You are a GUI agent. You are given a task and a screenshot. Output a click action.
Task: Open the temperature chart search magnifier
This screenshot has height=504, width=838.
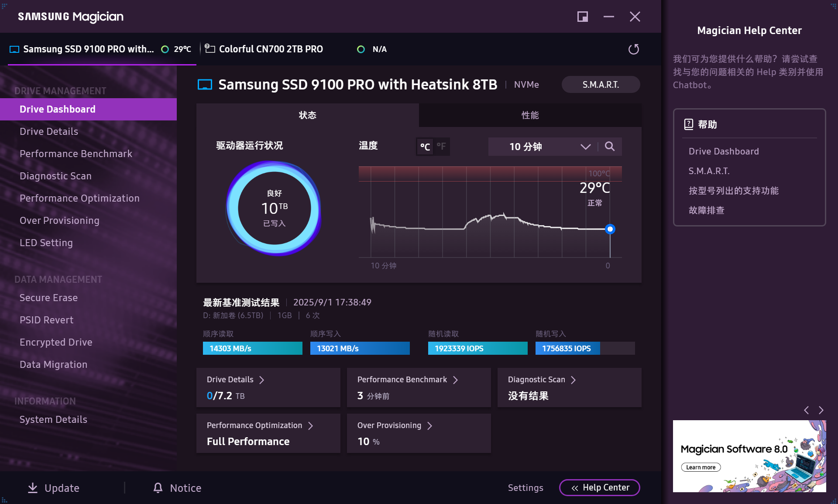pyautogui.click(x=610, y=147)
